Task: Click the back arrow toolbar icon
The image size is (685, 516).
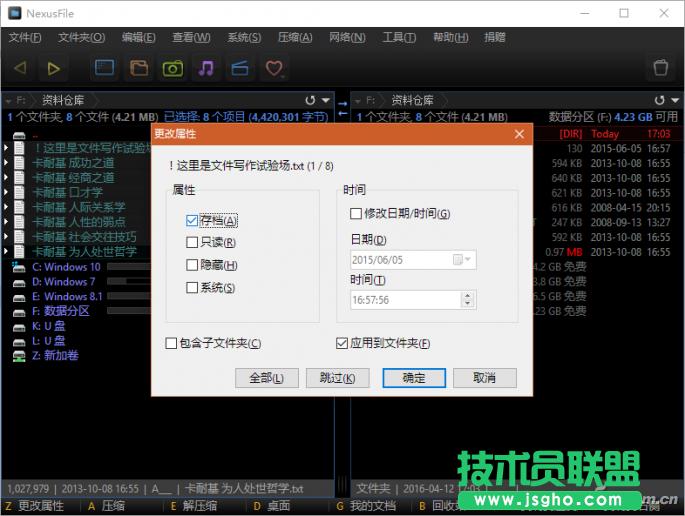Action: click(x=21, y=68)
